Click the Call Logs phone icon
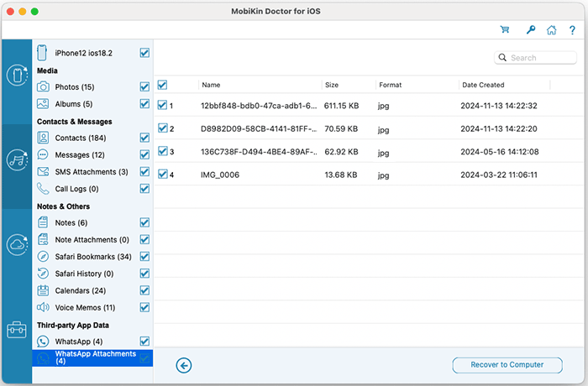Screen dimensions: 588x386 (43, 189)
